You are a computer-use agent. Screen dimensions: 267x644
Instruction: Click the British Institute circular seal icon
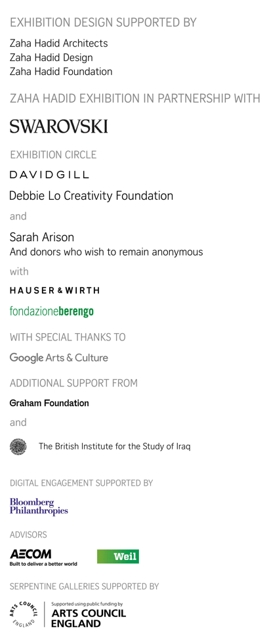[x=18, y=446]
